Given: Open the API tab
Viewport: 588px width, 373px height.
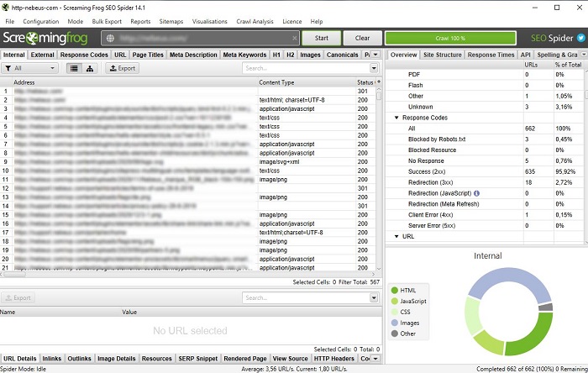Looking at the screenshot, I should (525, 55).
